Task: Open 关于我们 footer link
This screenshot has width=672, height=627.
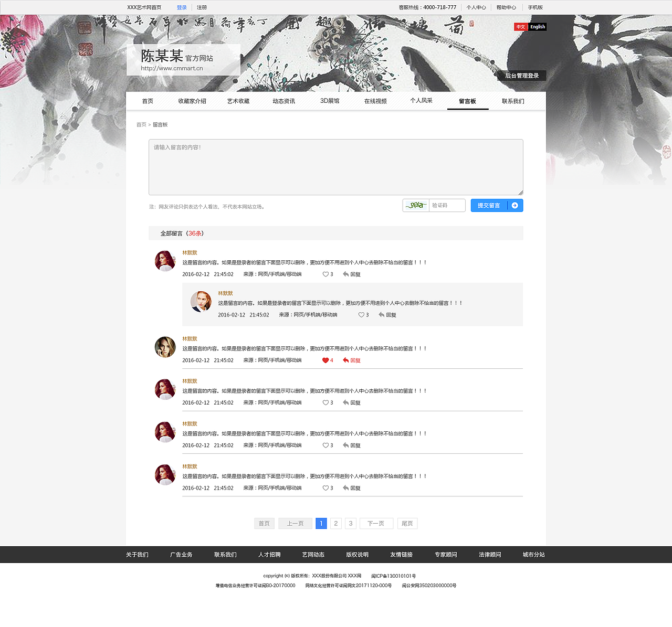Action: [x=137, y=555]
